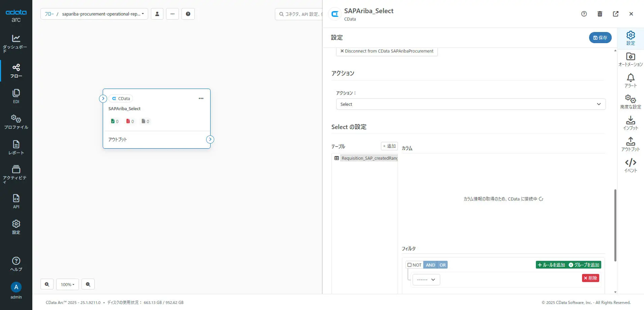Click the question mark toolbar button
The height and width of the screenshot is (310, 644).
188,14
